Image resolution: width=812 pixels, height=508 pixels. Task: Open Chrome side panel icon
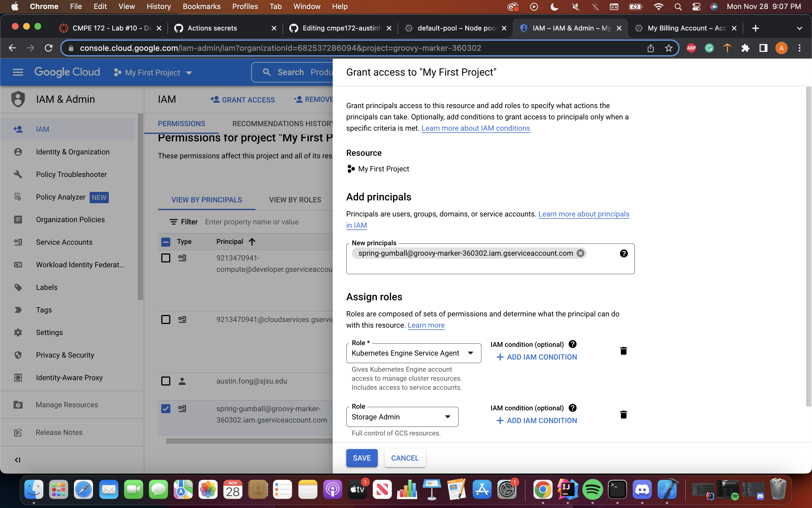(x=763, y=48)
